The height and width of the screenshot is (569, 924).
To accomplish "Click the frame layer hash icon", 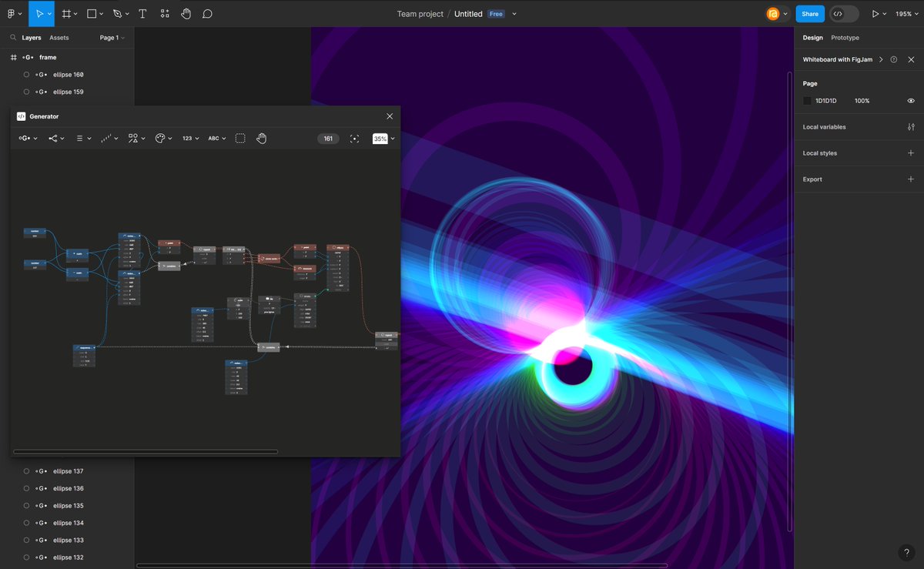I will coord(13,58).
